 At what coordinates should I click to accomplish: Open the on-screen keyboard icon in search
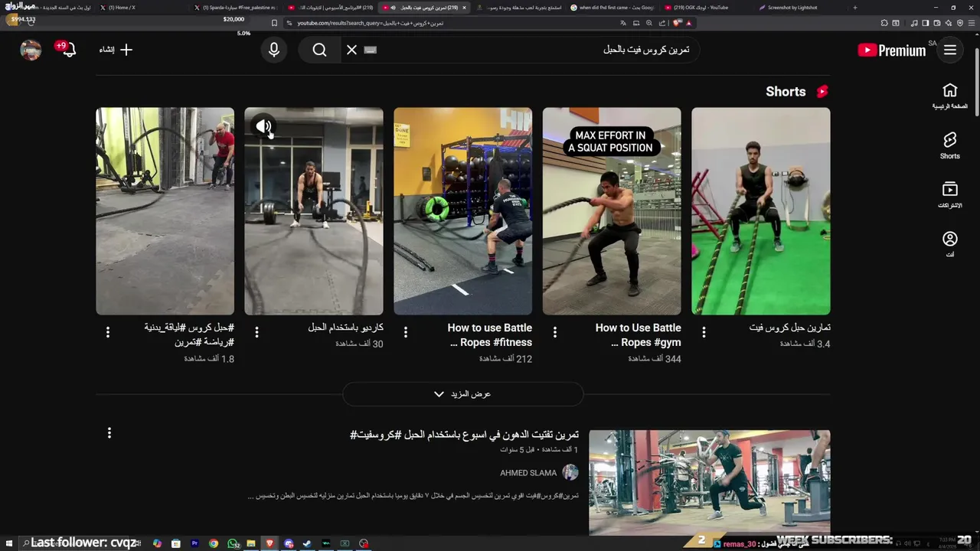370,50
